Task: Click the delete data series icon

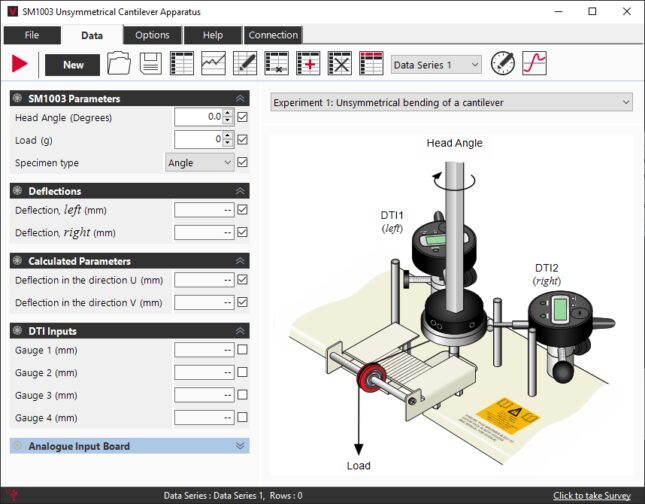Action: click(x=340, y=64)
